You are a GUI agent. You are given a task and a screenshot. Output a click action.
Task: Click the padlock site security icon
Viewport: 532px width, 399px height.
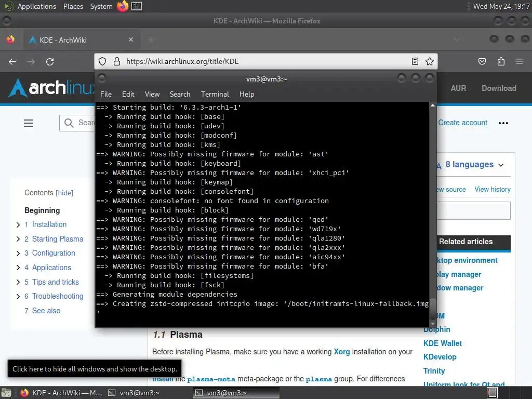coord(117,61)
